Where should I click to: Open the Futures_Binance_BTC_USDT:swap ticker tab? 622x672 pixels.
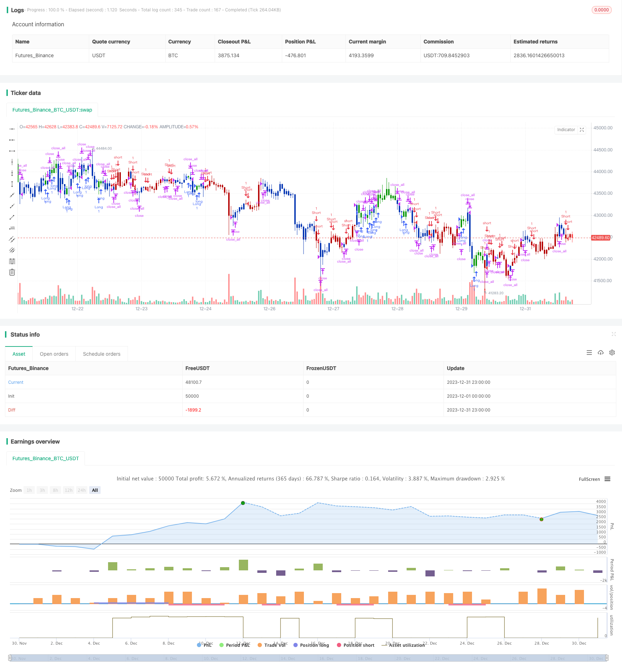pos(52,110)
